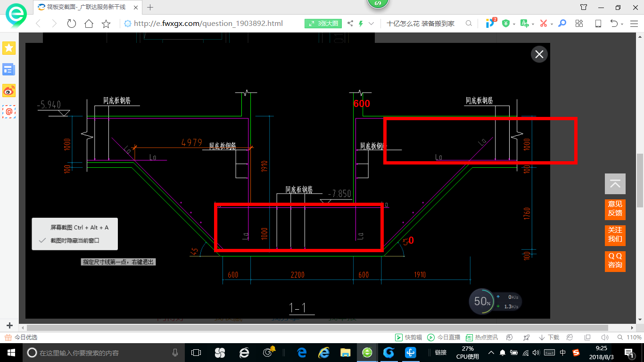The height and width of the screenshot is (362, 644).
Task: Expand the shield icon dropdown arrow
Action: tap(514, 24)
